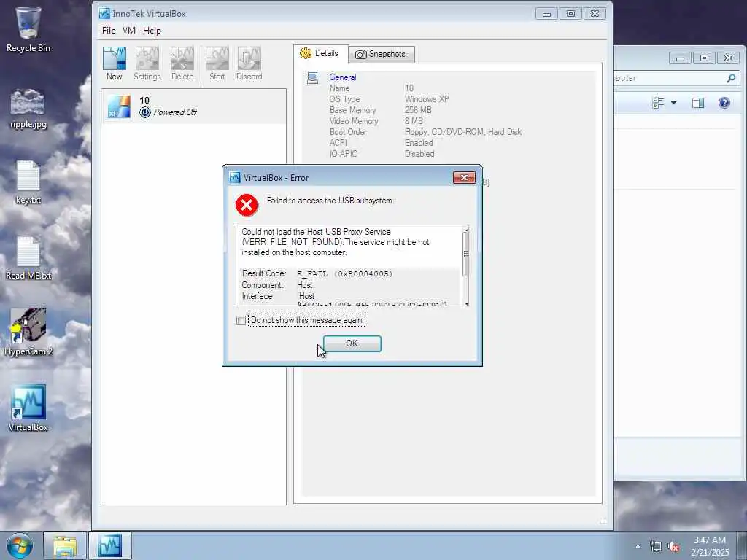Close the VirtualBox Error dialog
Image resolution: width=747 pixels, height=560 pixels.
(465, 178)
